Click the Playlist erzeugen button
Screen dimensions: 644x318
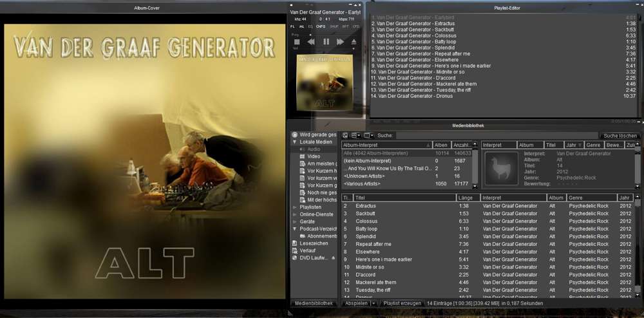401,303
